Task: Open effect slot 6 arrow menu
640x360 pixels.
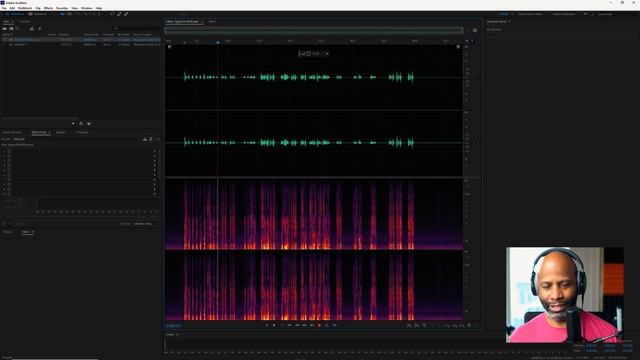Action: pyautogui.click(x=155, y=175)
